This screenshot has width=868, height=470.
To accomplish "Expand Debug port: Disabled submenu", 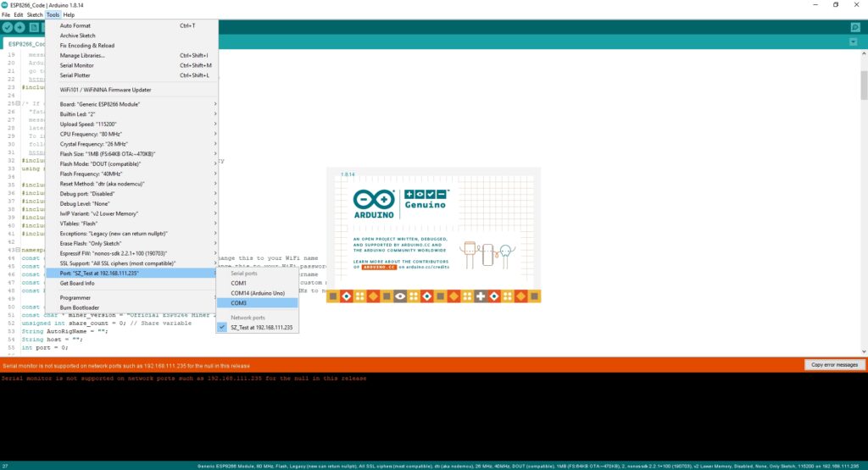I will pos(131,194).
